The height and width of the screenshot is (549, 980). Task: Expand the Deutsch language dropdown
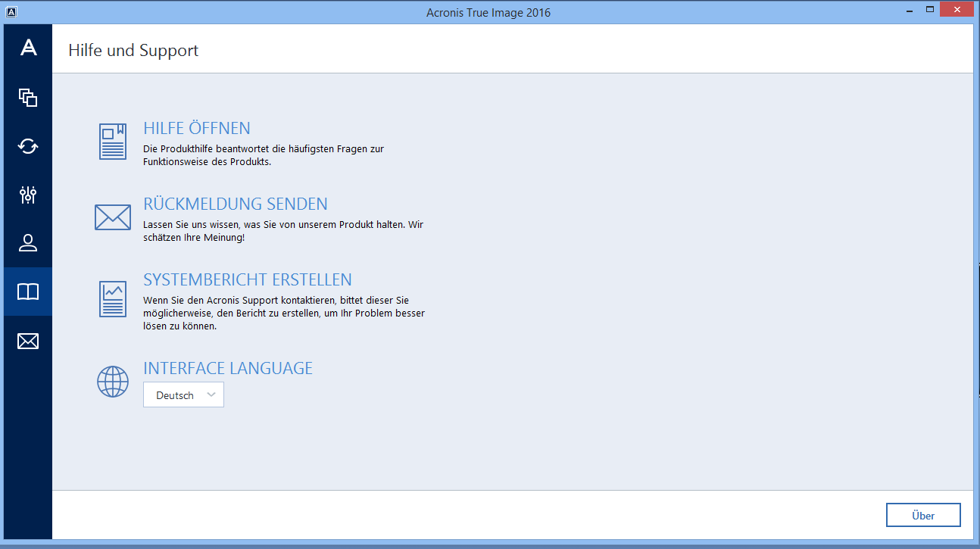point(184,395)
